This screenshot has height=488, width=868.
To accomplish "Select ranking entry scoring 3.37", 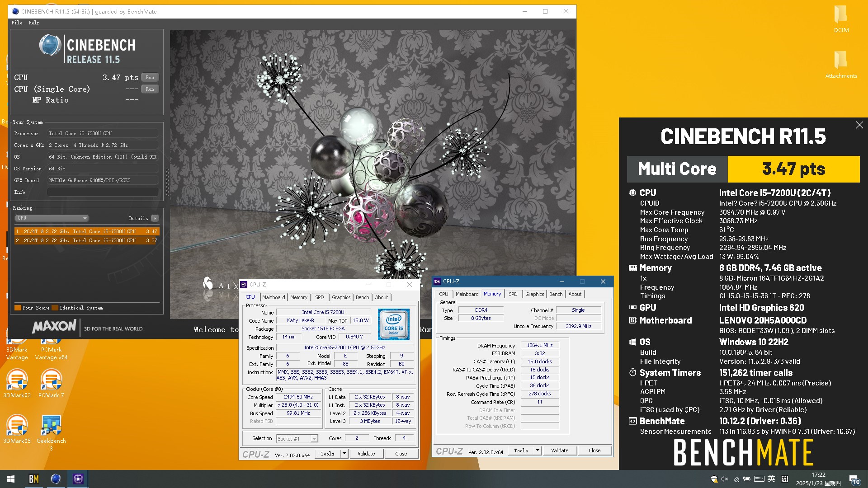I will tap(87, 240).
